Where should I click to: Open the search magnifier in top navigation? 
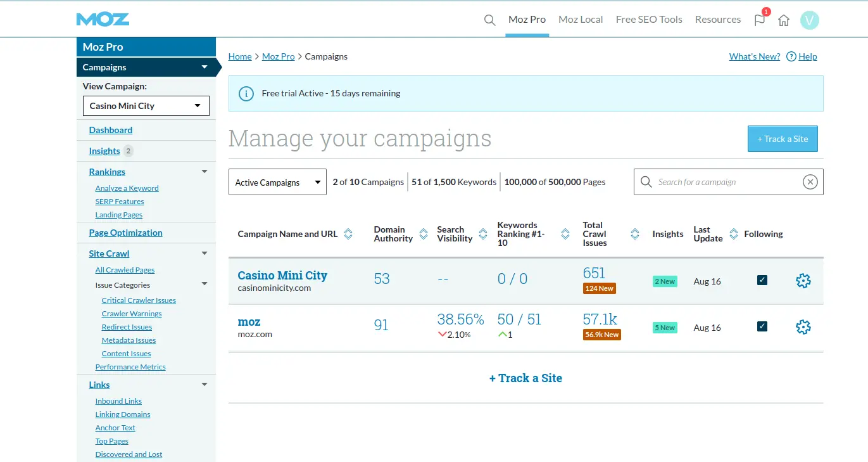(489, 20)
